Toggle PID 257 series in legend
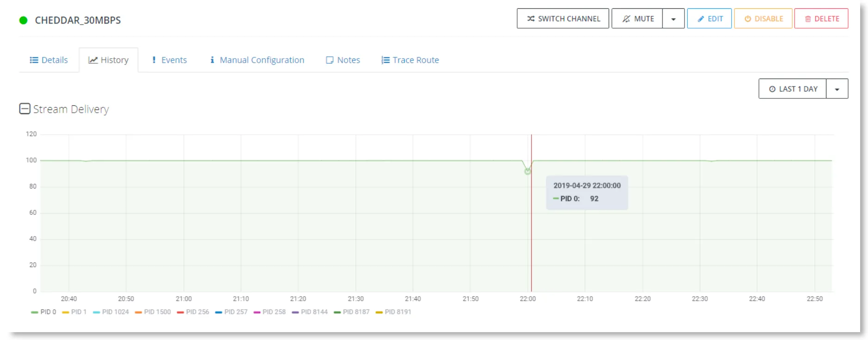The width and height of the screenshot is (868, 340). point(232,312)
